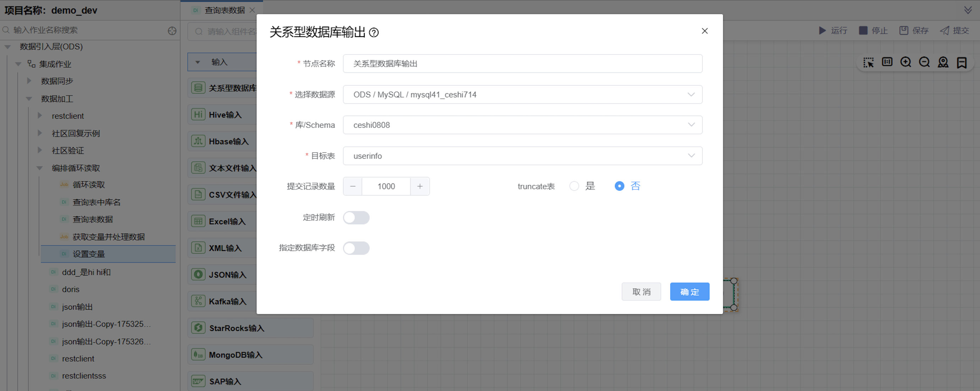Image resolution: width=980 pixels, height=391 pixels.
Task: Collapse the 编排循环读取 tree branch
Action: point(39,168)
